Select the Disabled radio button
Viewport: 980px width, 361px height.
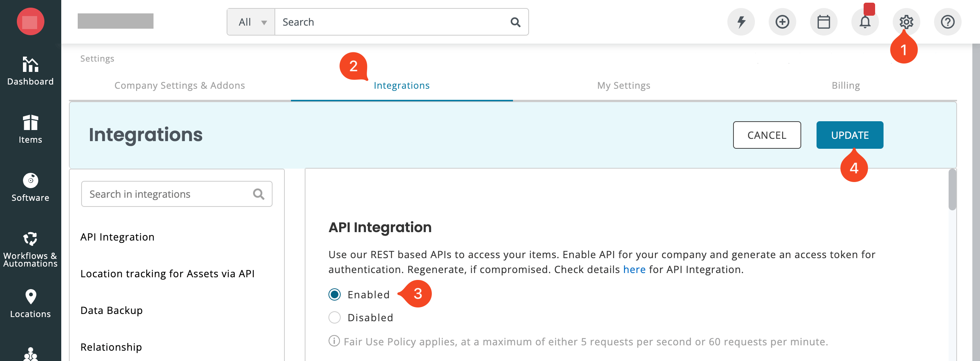coord(335,317)
